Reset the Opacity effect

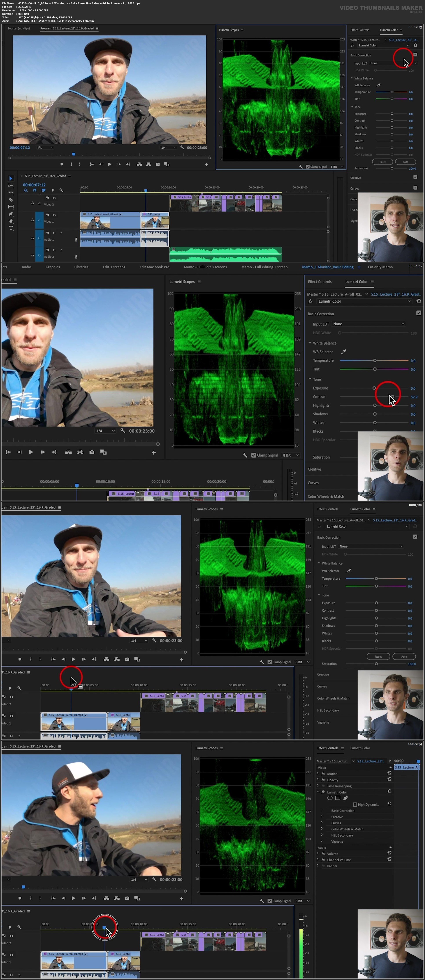(389, 779)
